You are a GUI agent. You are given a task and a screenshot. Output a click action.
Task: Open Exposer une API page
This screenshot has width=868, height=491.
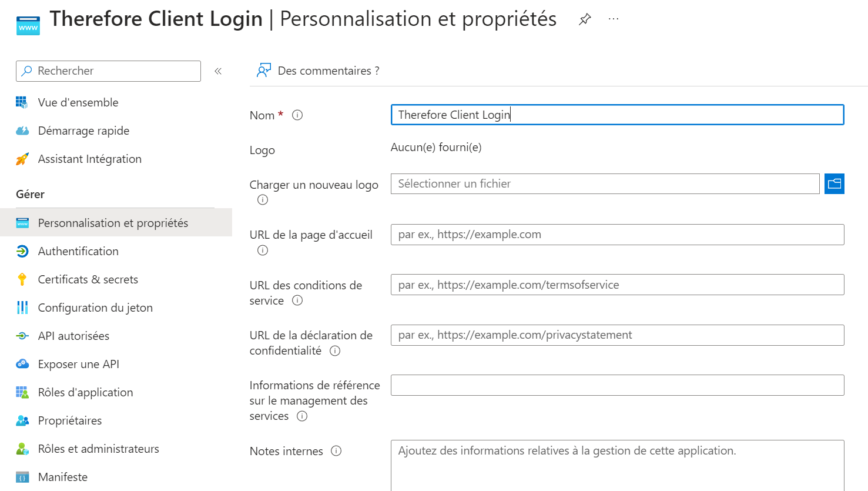click(x=78, y=364)
